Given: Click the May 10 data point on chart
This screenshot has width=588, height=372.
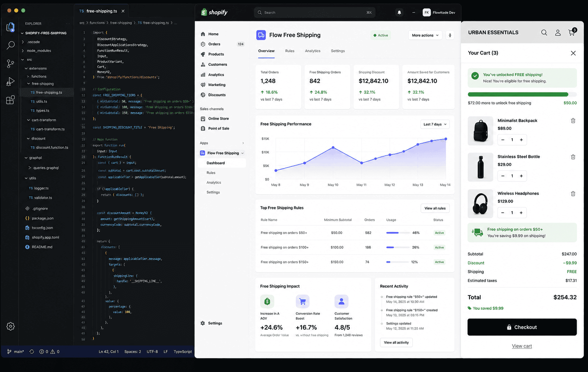Looking at the screenshot, I should point(333,147).
